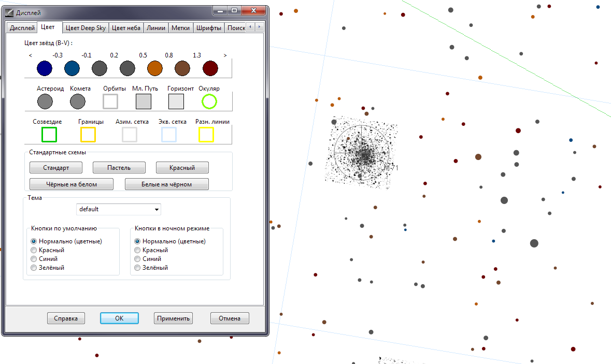Open the Экв. сетка color square
Image resolution: width=611 pixels, height=364 pixels.
(x=169, y=135)
